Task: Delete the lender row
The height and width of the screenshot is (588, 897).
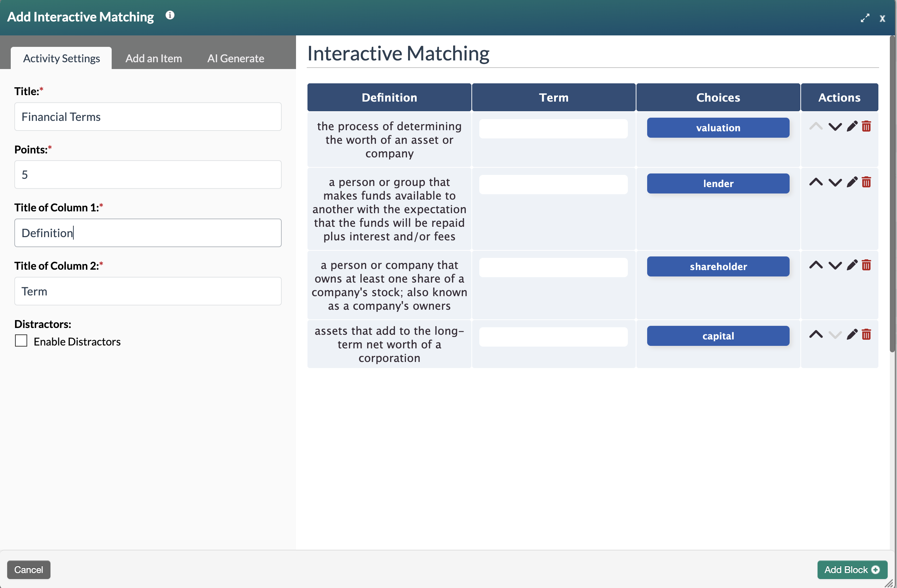Action: [x=866, y=182]
